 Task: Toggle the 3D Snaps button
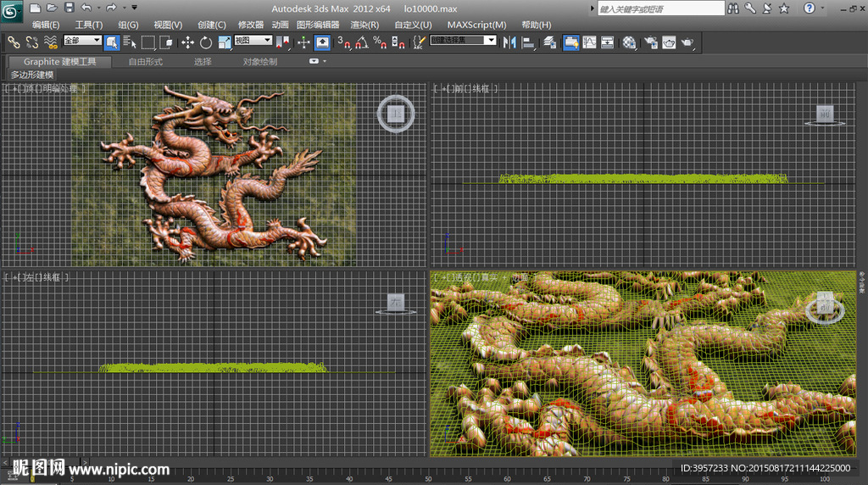(343, 42)
